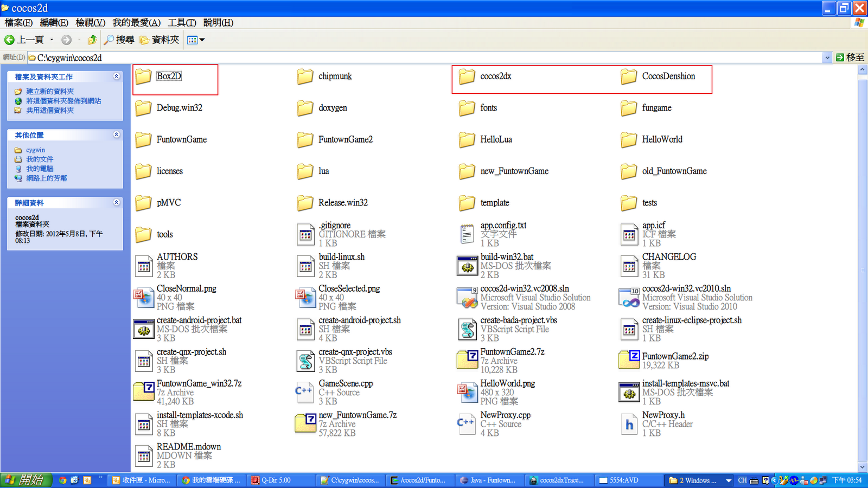Switch to cocos2dxTrace taskbar window
The height and width of the screenshot is (488, 868).
pyautogui.click(x=560, y=480)
